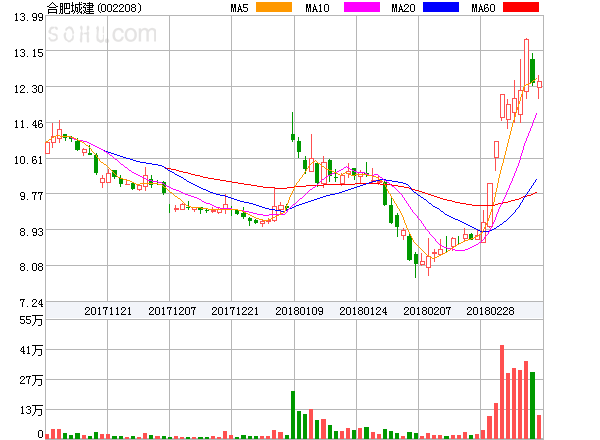
Task: Click the 13万 volume axis label
Action: 31,410
